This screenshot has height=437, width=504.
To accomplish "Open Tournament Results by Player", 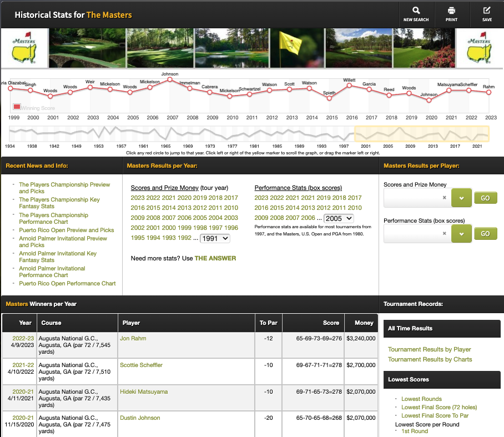I will coord(430,349).
